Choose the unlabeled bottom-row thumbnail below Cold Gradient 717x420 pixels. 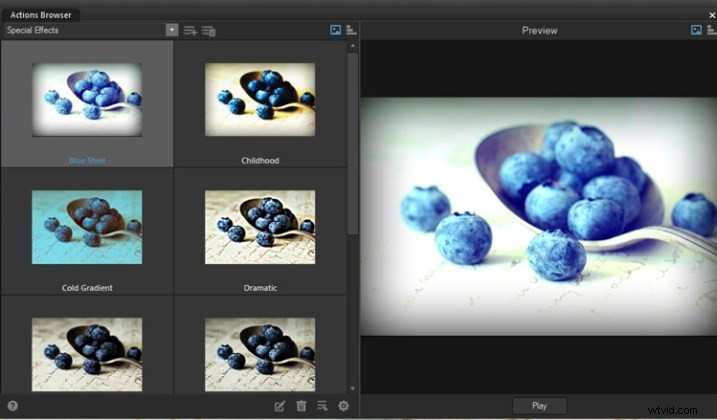pyautogui.click(x=87, y=355)
